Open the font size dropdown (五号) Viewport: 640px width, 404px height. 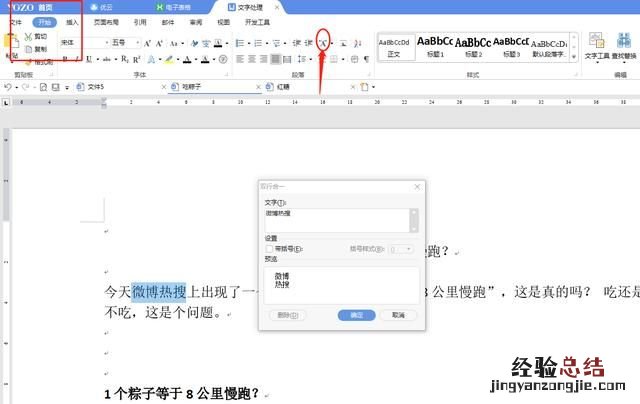pyautogui.click(x=137, y=43)
